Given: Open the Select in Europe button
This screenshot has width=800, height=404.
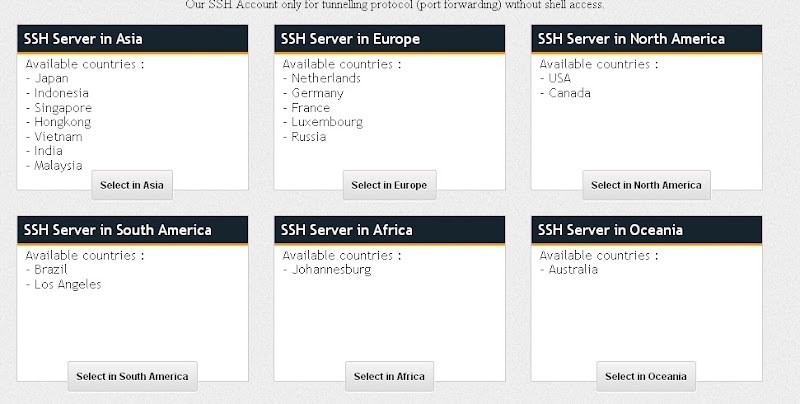Looking at the screenshot, I should click(389, 185).
